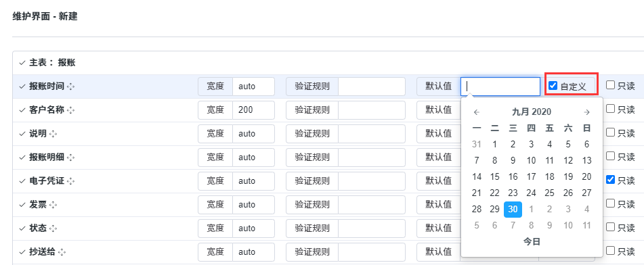The width and height of the screenshot is (644, 265).
Task: Select day 30 in the calendar
Action: click(513, 209)
